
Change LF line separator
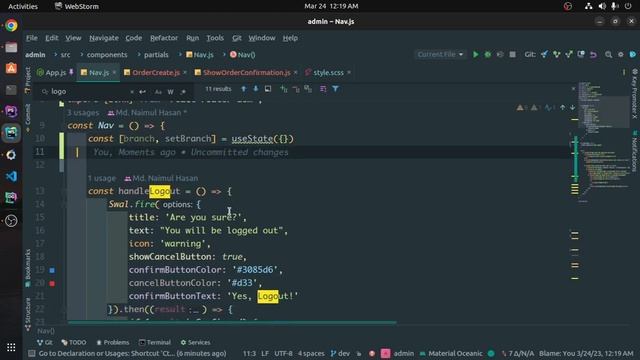[265, 353]
